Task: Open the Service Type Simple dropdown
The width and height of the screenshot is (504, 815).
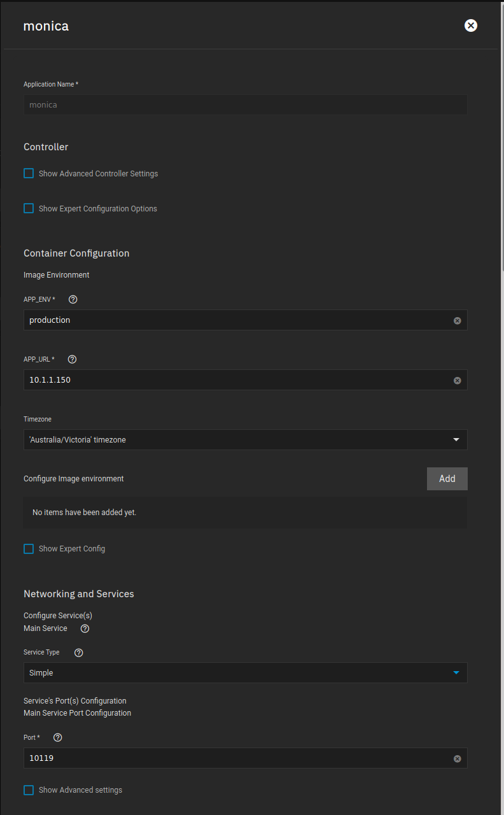Action: pyautogui.click(x=246, y=672)
